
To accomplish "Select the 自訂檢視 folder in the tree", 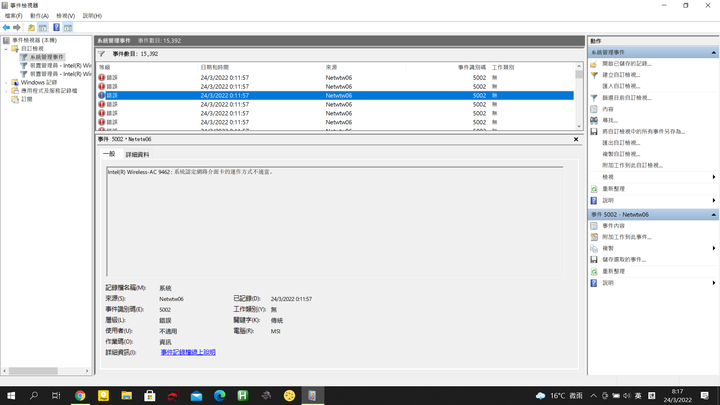I will 32,49.
